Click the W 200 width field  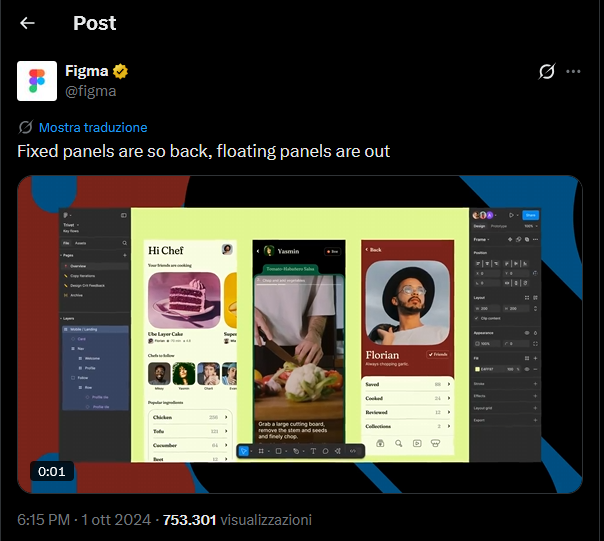[487, 309]
